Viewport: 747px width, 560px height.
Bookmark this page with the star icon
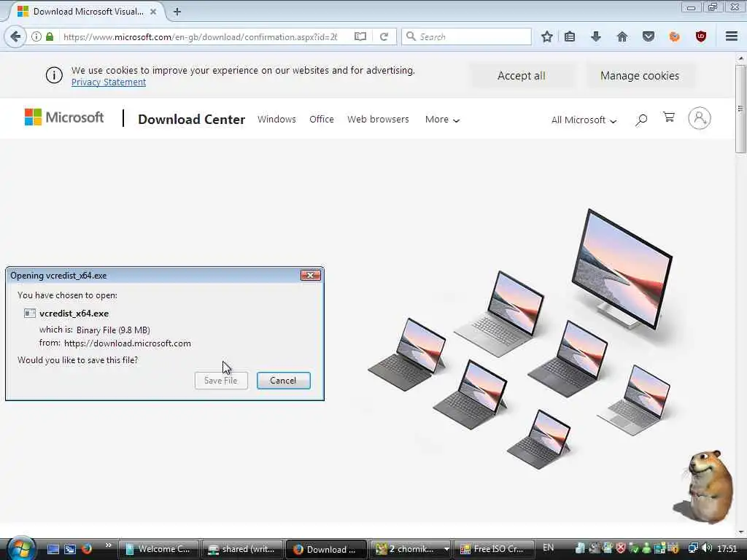click(547, 36)
